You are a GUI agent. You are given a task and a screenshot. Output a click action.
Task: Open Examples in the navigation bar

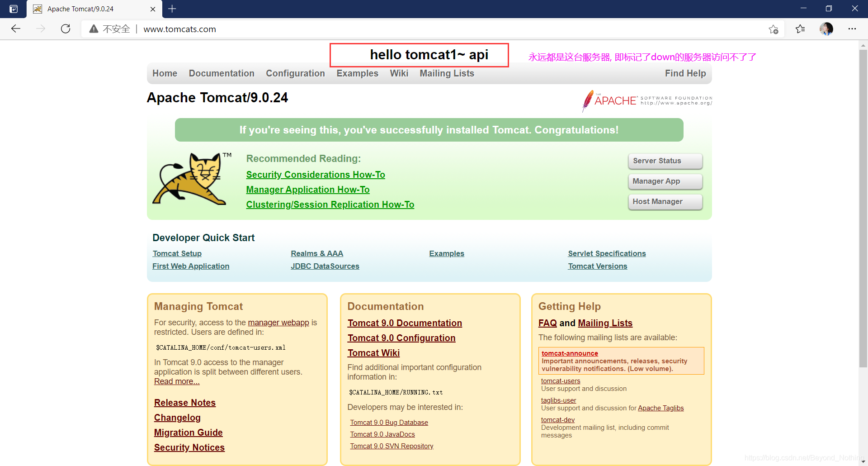click(x=357, y=73)
